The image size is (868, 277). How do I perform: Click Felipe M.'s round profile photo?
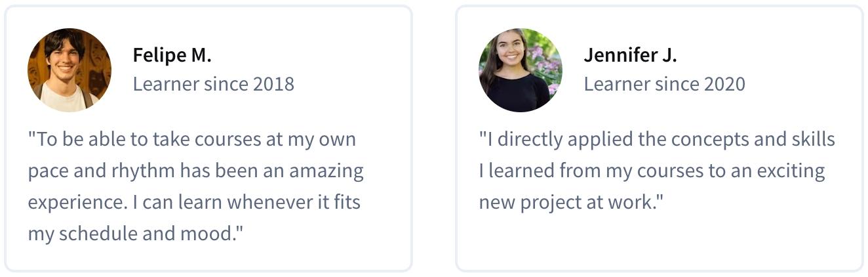click(69, 70)
